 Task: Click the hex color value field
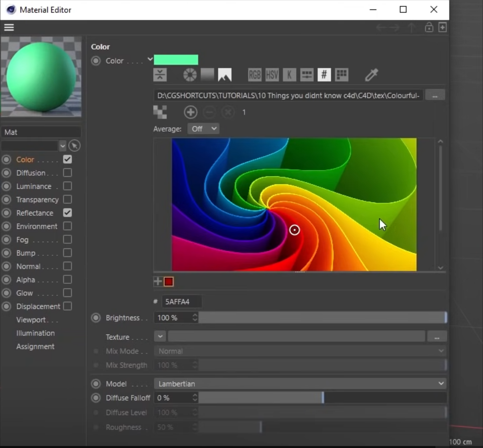point(181,301)
